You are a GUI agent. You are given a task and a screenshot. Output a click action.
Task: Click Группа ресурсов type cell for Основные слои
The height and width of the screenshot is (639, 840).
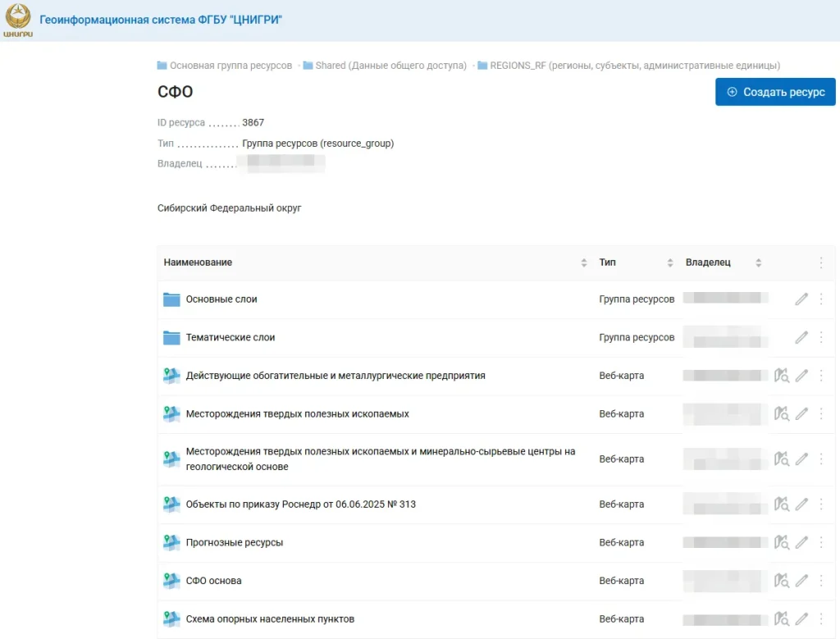(637, 299)
